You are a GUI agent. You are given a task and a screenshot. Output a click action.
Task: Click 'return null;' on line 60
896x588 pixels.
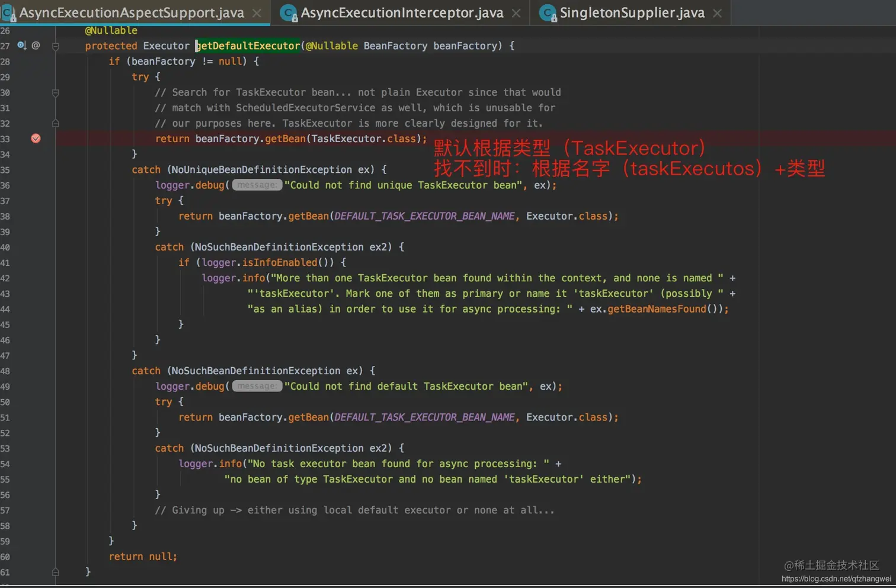[x=143, y=557]
